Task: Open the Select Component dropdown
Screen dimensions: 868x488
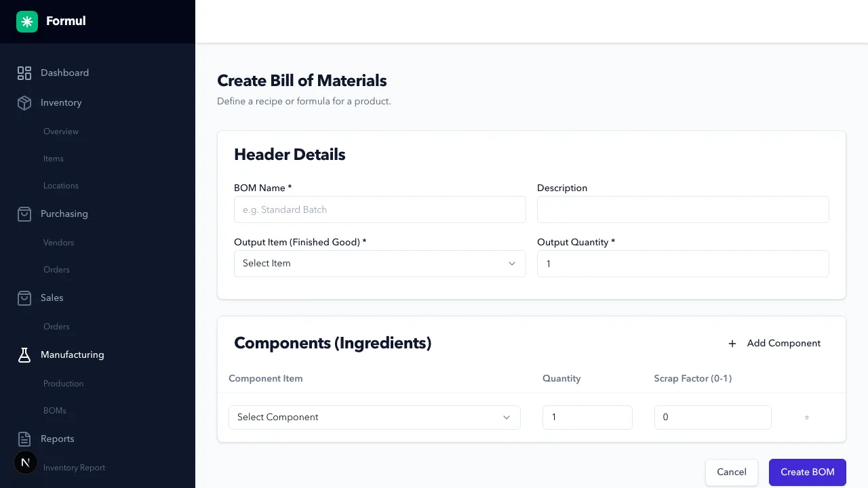Action: tap(374, 418)
